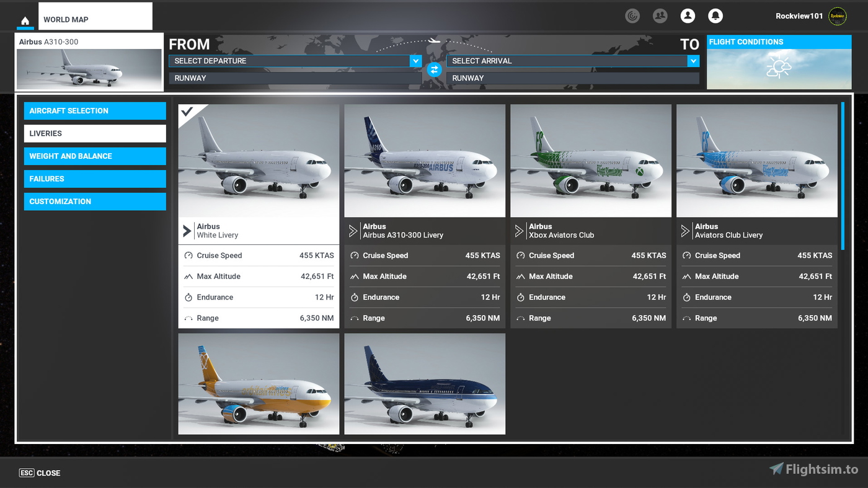Click the swap departure and arrival icon
This screenshot has width=868, height=488.
tap(434, 69)
